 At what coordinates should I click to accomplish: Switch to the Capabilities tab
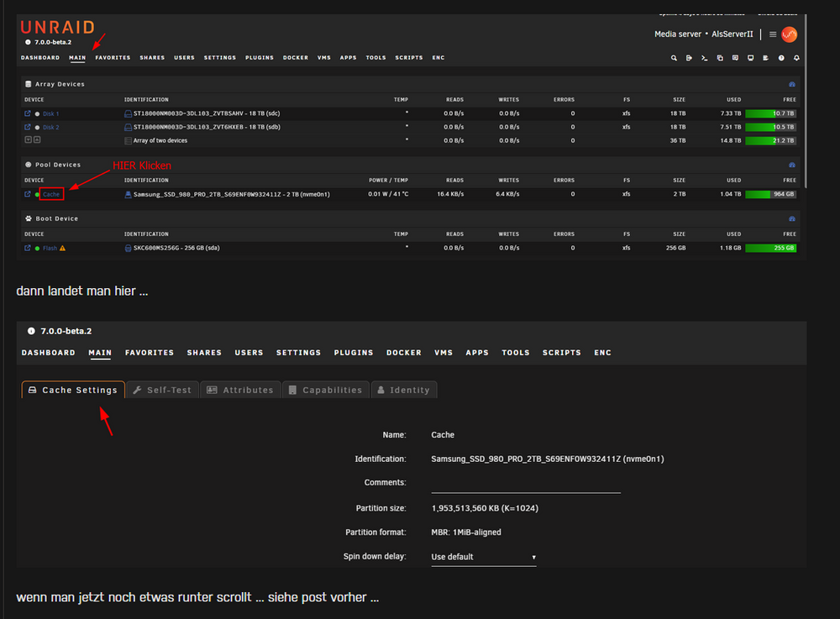coord(326,390)
